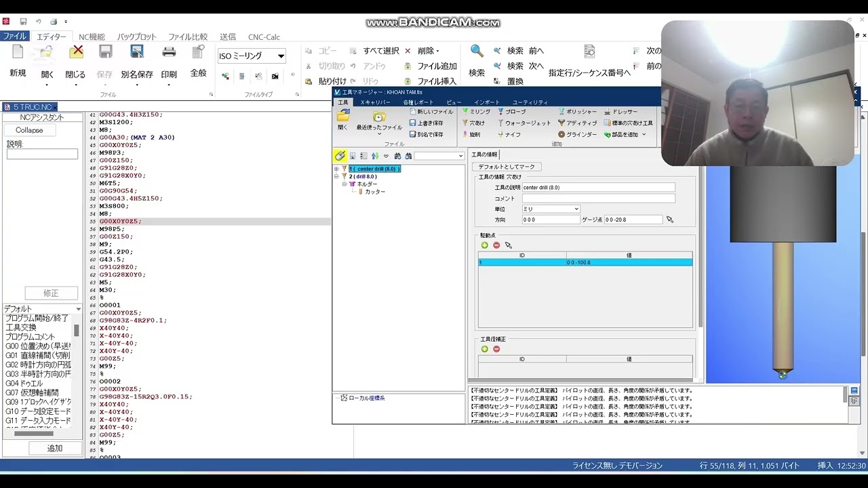Click the 検索 (Search) magnifier icon
The height and width of the screenshot is (488, 868).
pyautogui.click(x=477, y=52)
